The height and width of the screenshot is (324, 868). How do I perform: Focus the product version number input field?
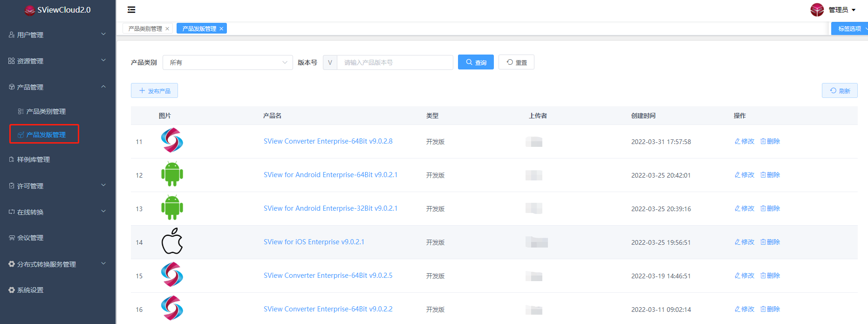pyautogui.click(x=395, y=62)
